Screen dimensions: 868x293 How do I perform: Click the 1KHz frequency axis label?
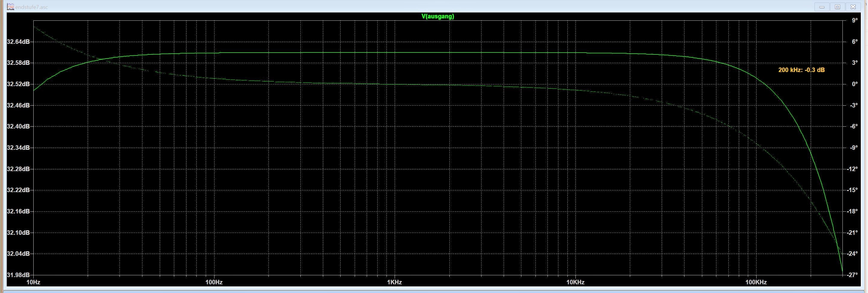[394, 282]
